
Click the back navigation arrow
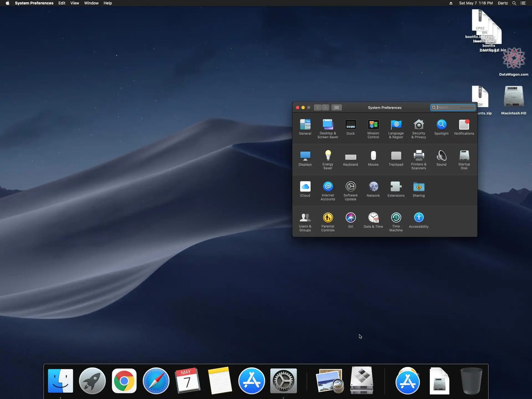(x=318, y=108)
